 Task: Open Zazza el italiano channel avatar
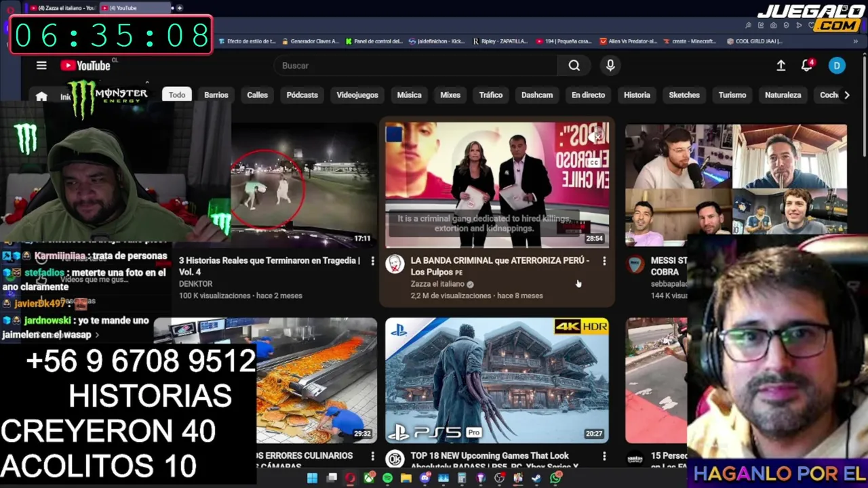(x=395, y=264)
